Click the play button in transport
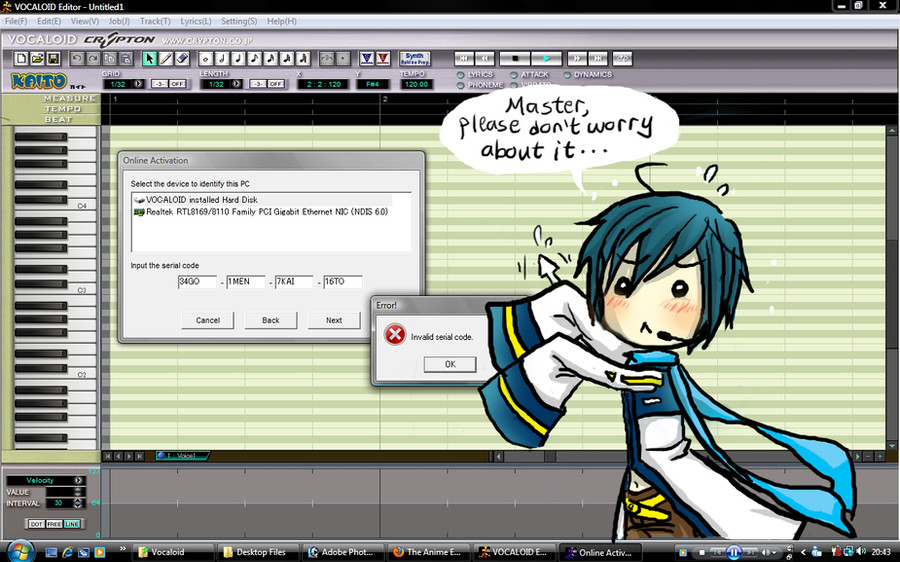This screenshot has height=562, width=900. tap(546, 58)
